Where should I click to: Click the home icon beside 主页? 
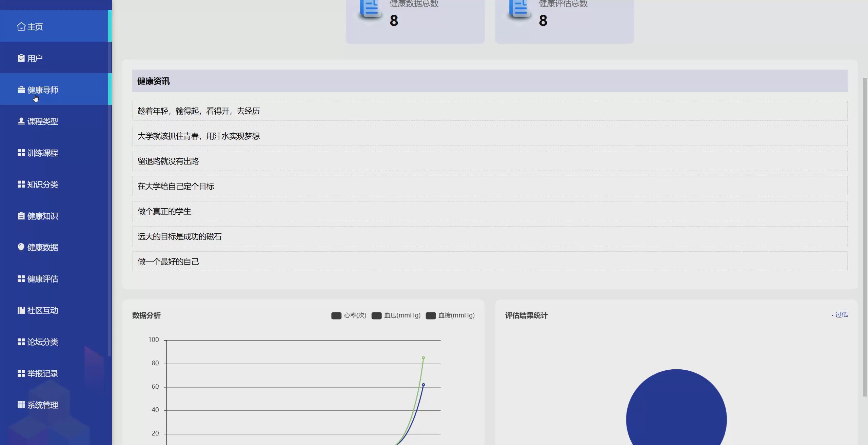(x=21, y=26)
